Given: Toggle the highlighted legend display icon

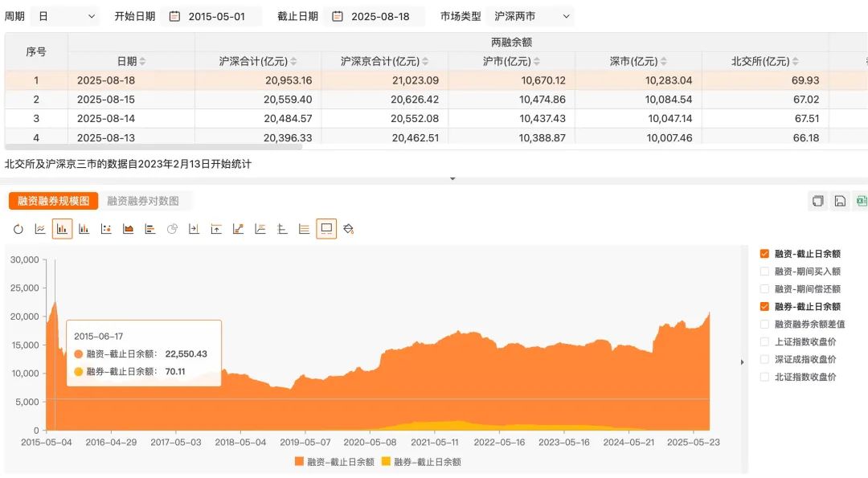Looking at the screenshot, I should click(326, 229).
